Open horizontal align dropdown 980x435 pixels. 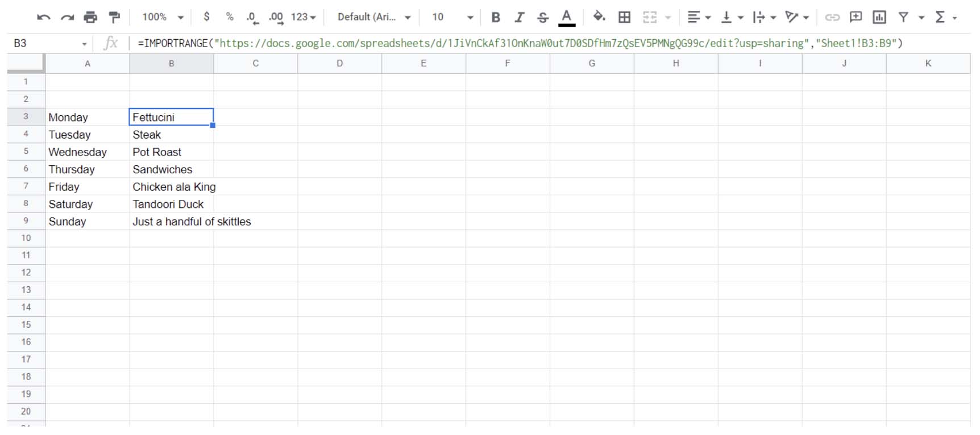click(x=699, y=17)
